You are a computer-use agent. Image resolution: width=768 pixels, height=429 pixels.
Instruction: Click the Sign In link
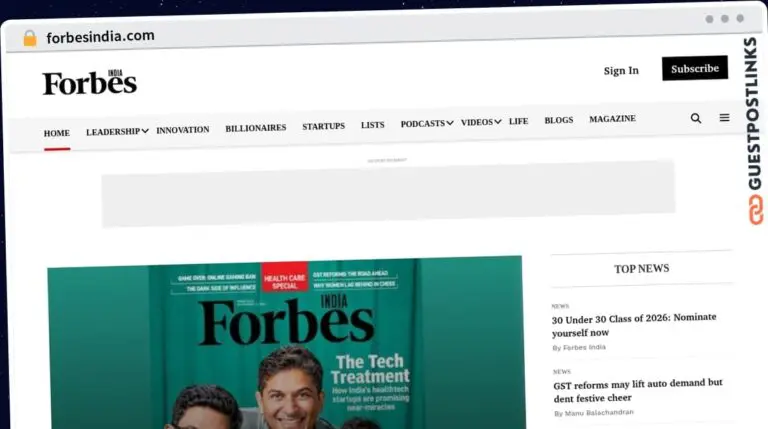[x=621, y=71]
